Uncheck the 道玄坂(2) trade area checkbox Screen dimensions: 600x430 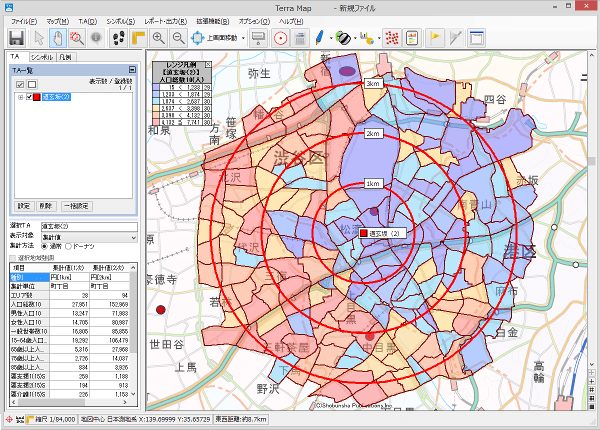(29, 97)
